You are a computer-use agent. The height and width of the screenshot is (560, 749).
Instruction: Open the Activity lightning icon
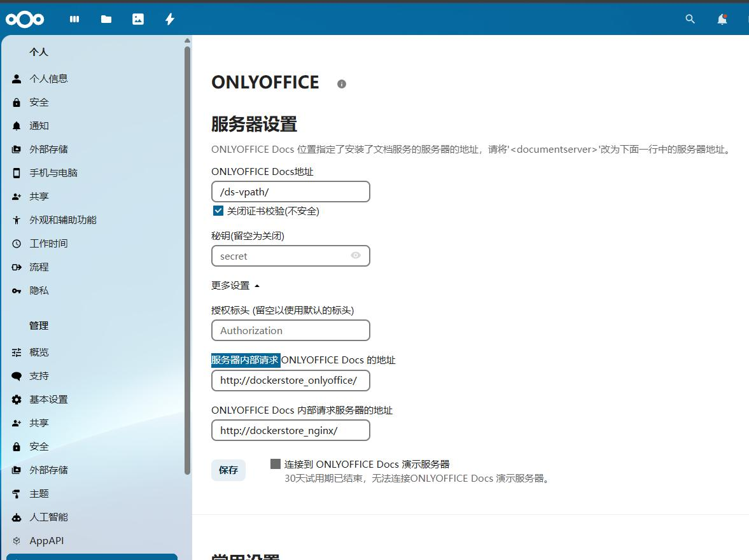[169, 19]
